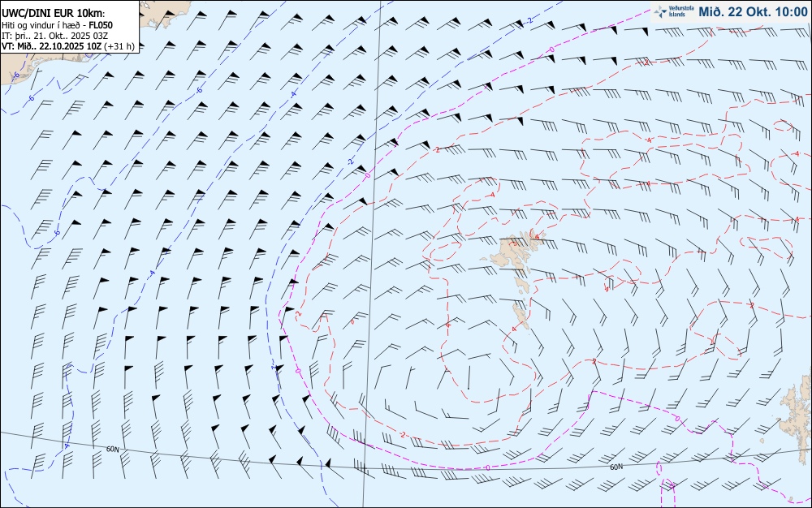Viewport: 812px width, 508px height.
Task: Click the Veðurstofa Íslands logo
Action: point(674,11)
